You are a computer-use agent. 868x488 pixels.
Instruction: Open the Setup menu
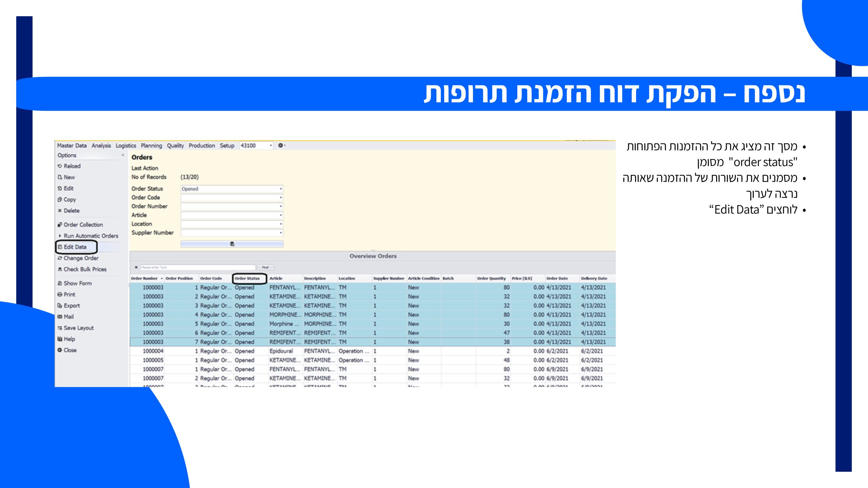coord(227,146)
